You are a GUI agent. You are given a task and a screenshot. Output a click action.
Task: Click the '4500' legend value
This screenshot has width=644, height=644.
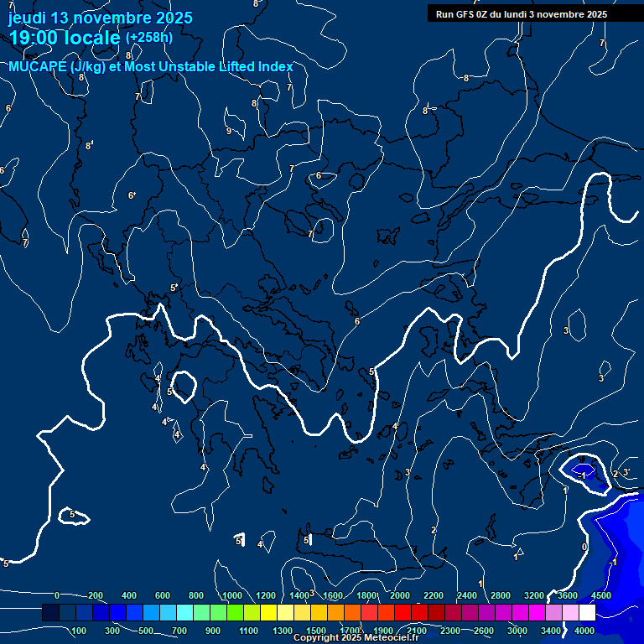pos(601,595)
